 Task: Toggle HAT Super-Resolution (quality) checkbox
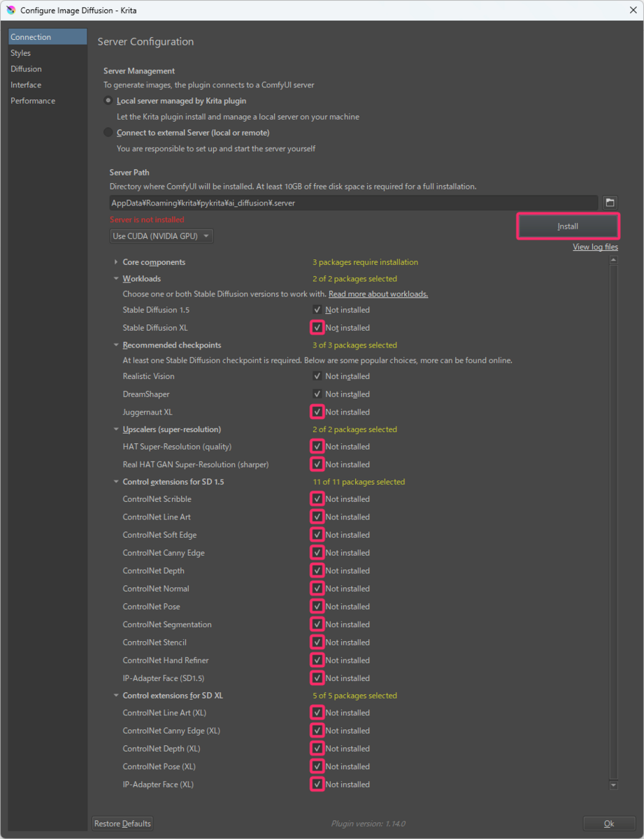(317, 447)
